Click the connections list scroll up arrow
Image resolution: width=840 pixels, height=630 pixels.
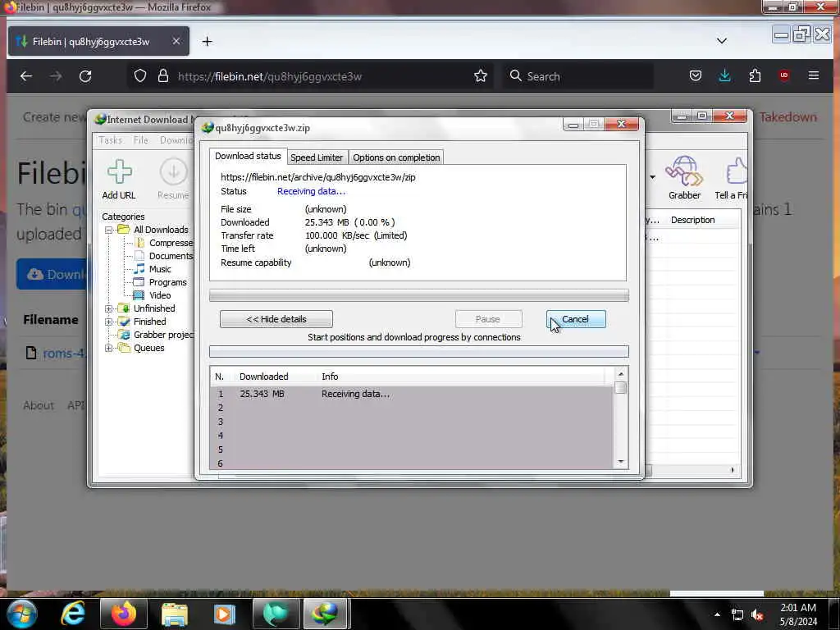[x=621, y=374]
